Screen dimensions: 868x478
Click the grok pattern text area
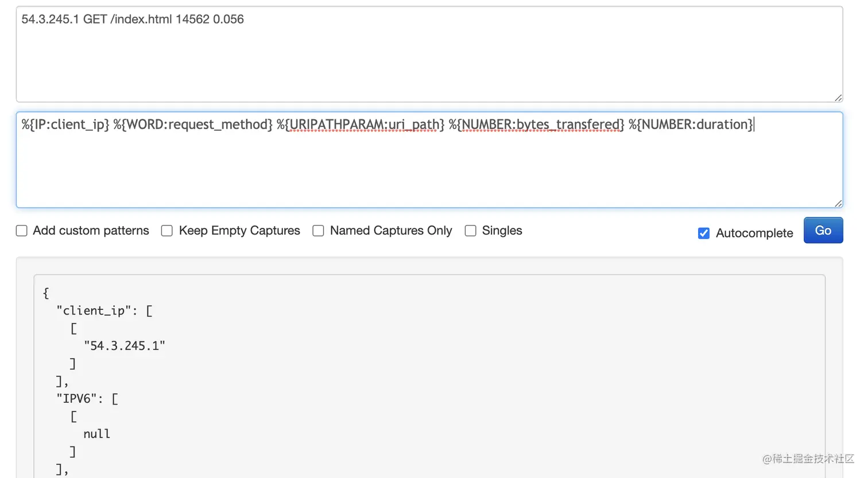click(x=429, y=160)
